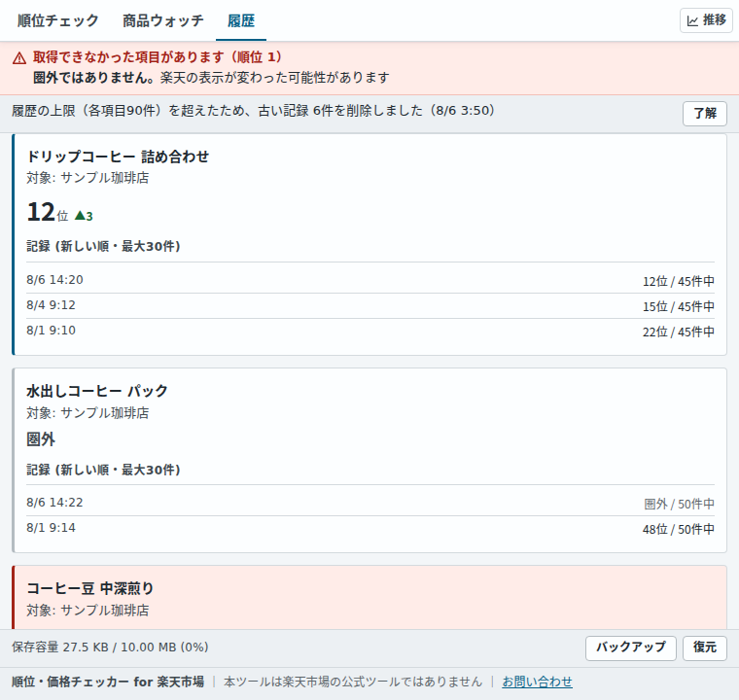Click the 8/1 9:14 record row
This screenshot has width=739, height=700.
(x=370, y=528)
